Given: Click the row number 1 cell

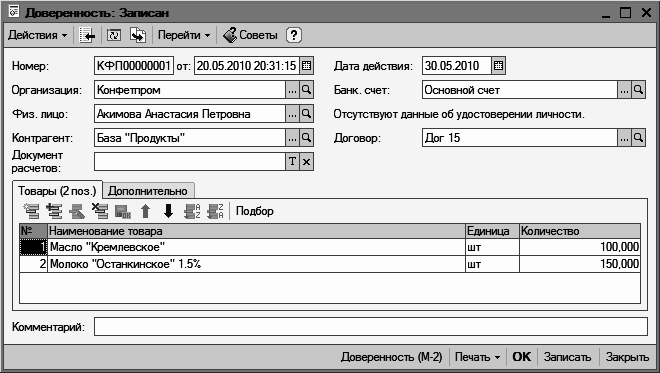Looking at the screenshot, I should [33, 247].
